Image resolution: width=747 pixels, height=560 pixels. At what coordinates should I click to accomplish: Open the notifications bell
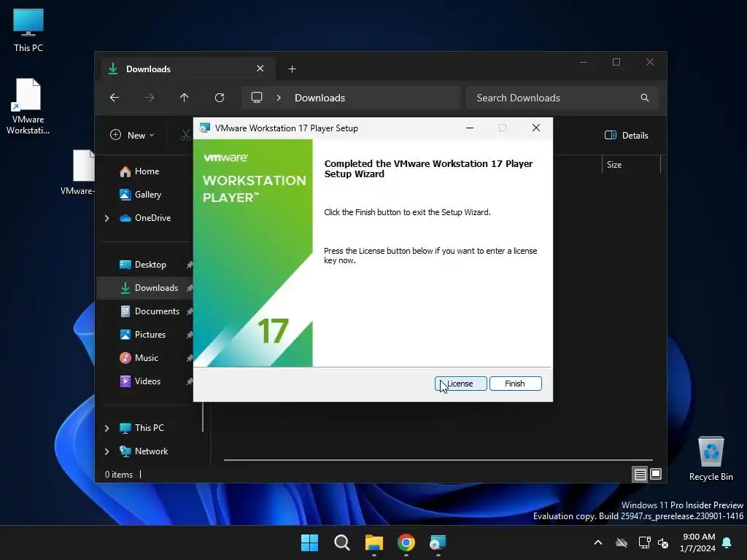(727, 542)
